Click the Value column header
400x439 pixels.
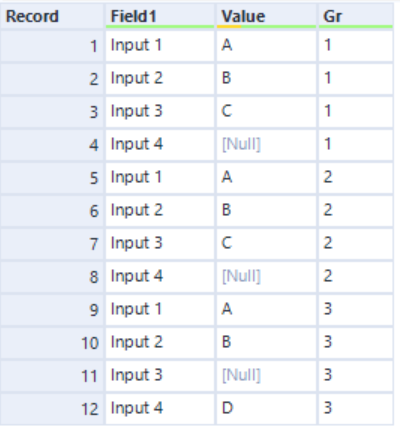click(x=266, y=16)
